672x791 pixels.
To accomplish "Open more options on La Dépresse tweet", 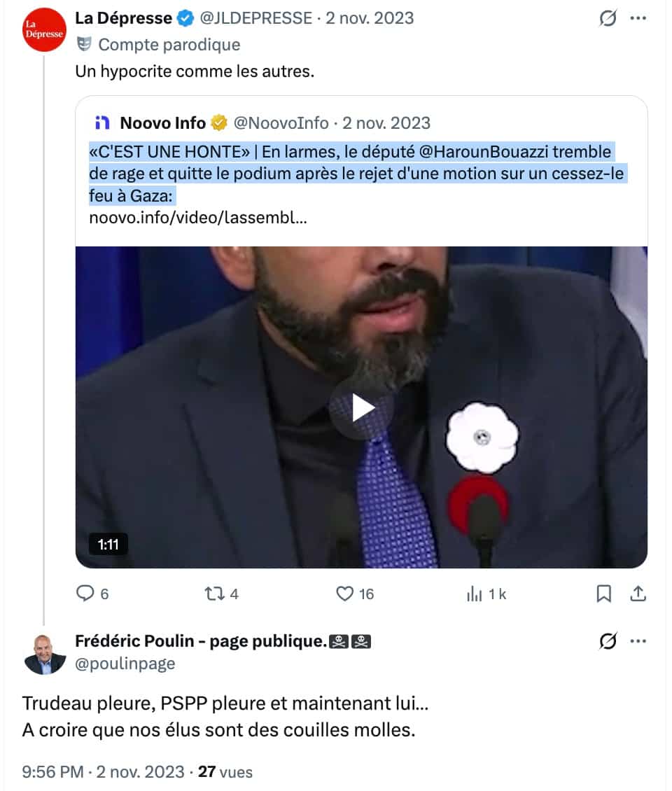I will pos(638,18).
